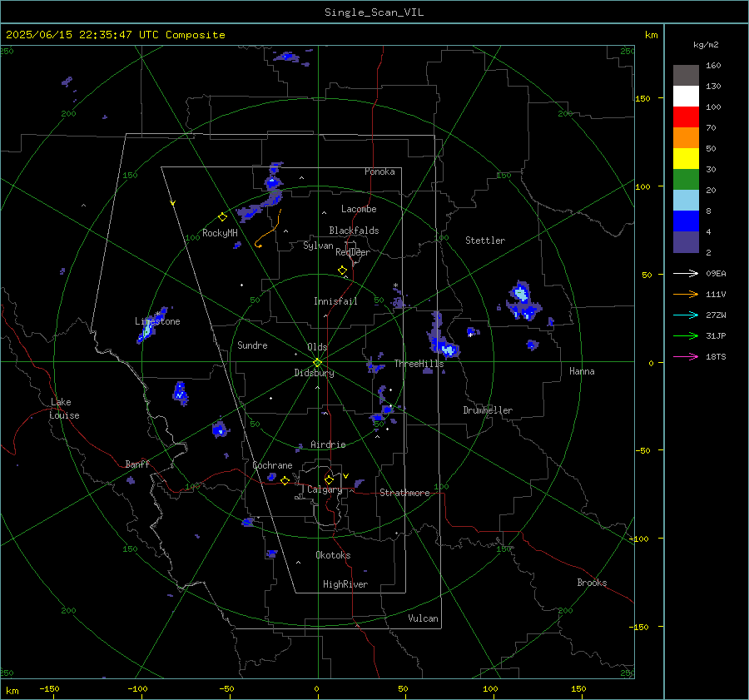Click the Okotoks map label
The height and width of the screenshot is (700, 749).
click(x=333, y=555)
